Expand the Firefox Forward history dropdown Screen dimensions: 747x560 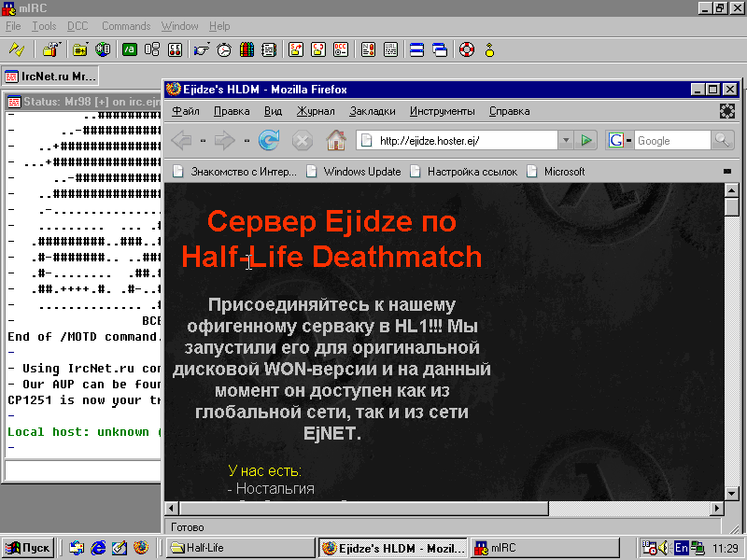pos(247,141)
